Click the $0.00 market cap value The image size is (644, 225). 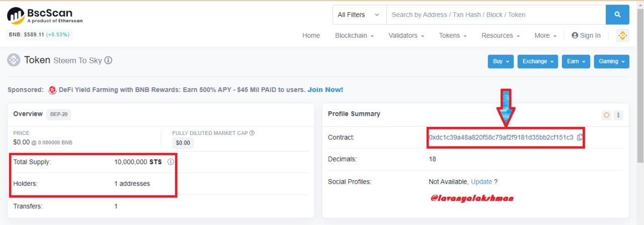[183, 143]
